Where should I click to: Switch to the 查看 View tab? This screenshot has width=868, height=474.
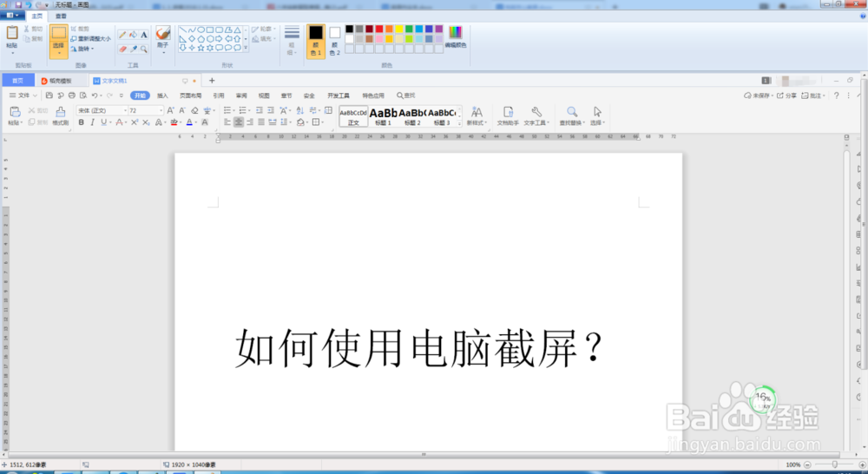[61, 16]
